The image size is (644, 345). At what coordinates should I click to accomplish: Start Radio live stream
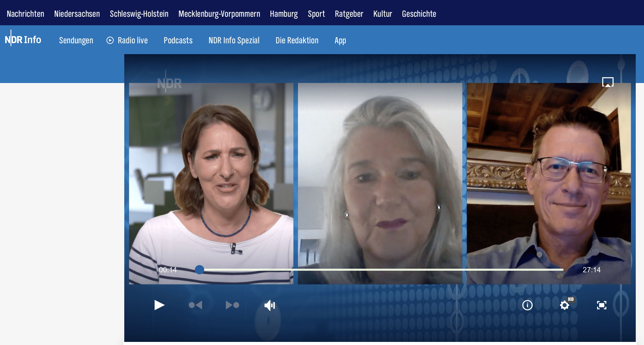point(133,40)
